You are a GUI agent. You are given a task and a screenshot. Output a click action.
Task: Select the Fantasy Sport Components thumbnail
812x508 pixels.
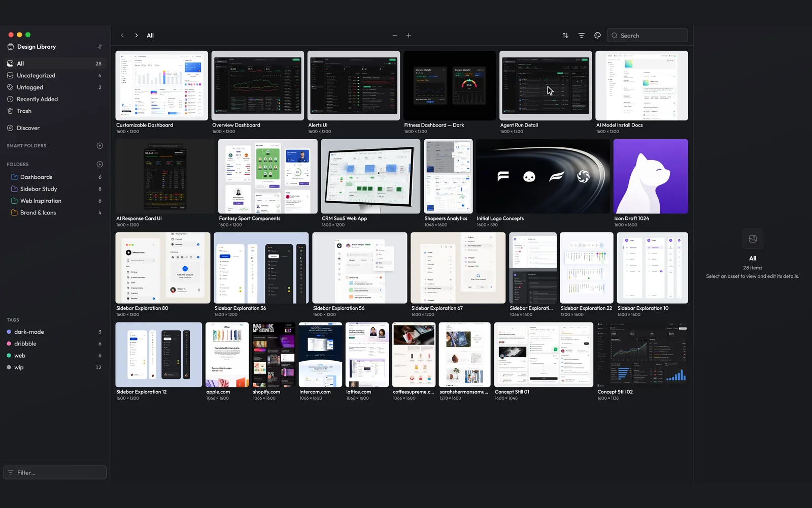tap(268, 176)
